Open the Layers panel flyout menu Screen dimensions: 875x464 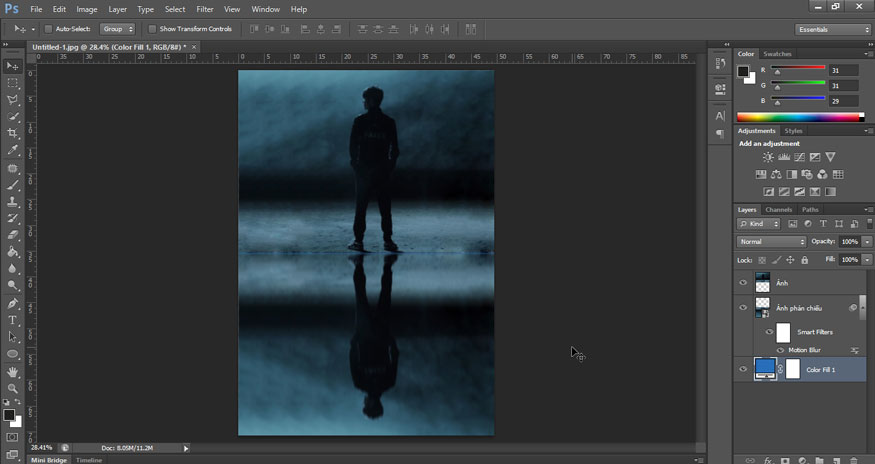coord(868,210)
